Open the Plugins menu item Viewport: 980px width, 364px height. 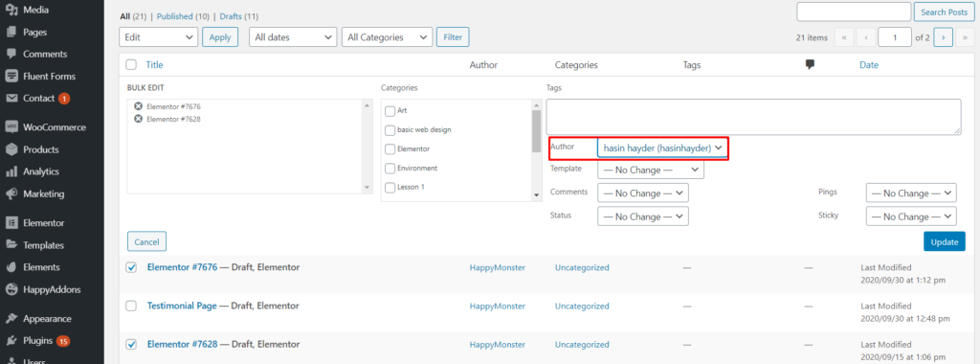pos(37,341)
